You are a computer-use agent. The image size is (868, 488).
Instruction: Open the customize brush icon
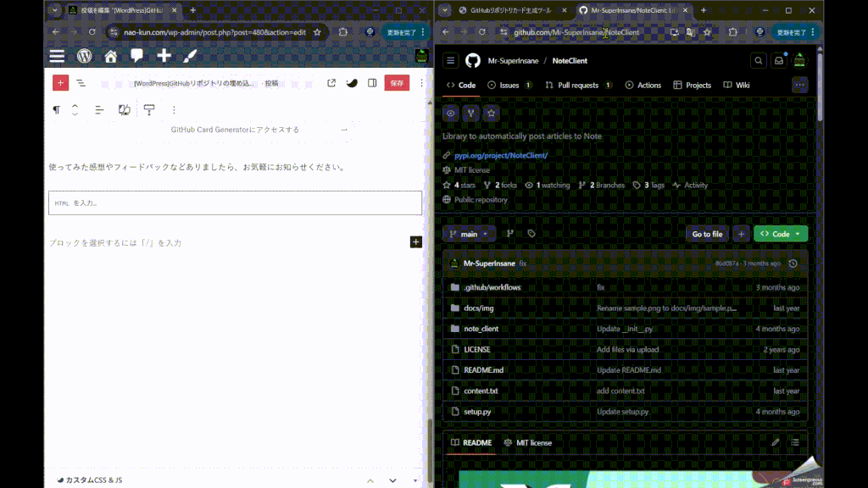(190, 56)
